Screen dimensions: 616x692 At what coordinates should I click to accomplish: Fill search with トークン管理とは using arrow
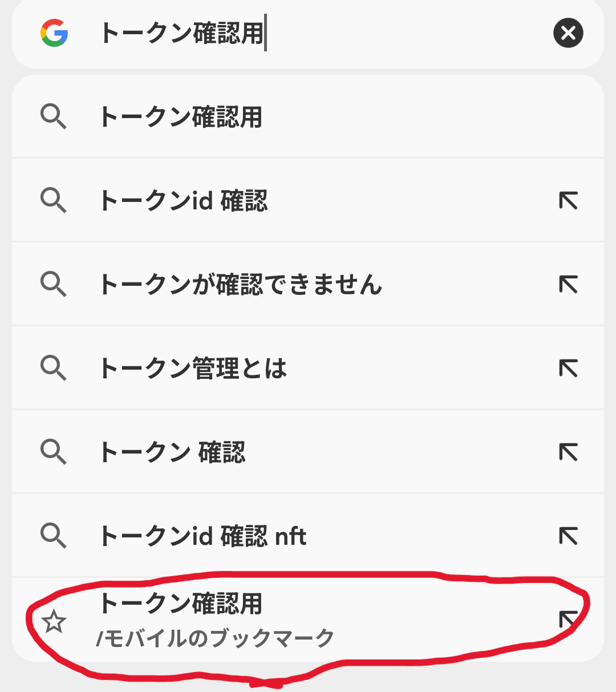pos(568,368)
